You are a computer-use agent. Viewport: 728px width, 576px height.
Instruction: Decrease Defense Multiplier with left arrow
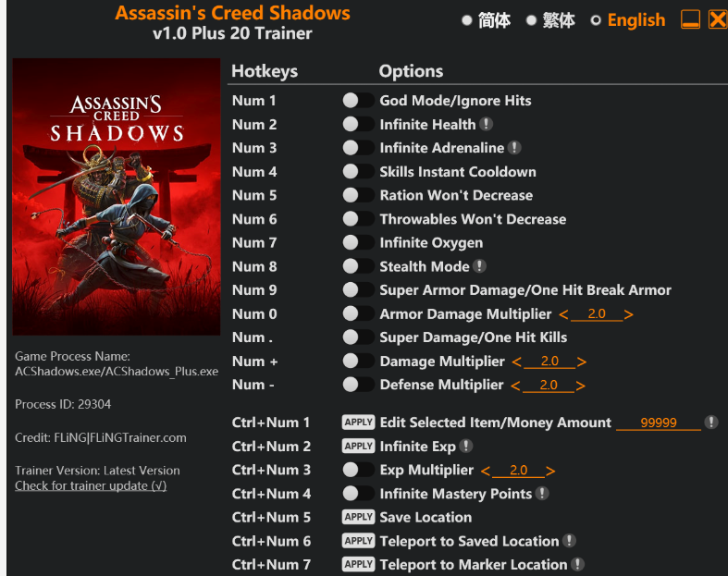[x=515, y=386]
